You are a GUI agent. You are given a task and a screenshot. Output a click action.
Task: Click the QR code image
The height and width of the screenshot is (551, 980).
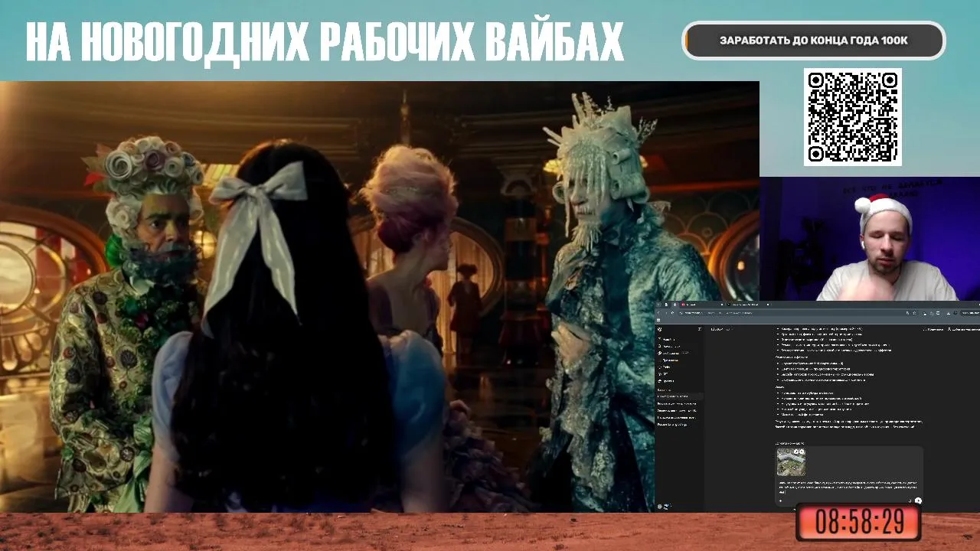pyautogui.click(x=852, y=116)
